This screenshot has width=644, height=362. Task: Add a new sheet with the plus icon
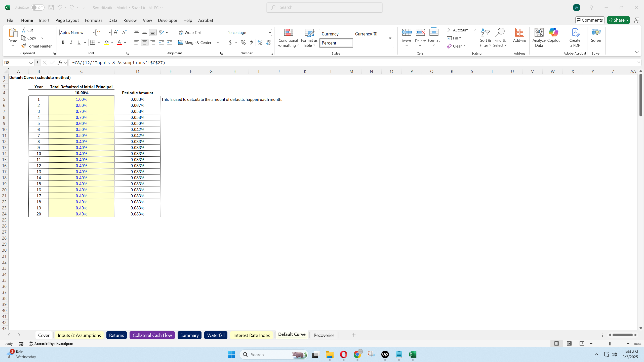point(354,335)
